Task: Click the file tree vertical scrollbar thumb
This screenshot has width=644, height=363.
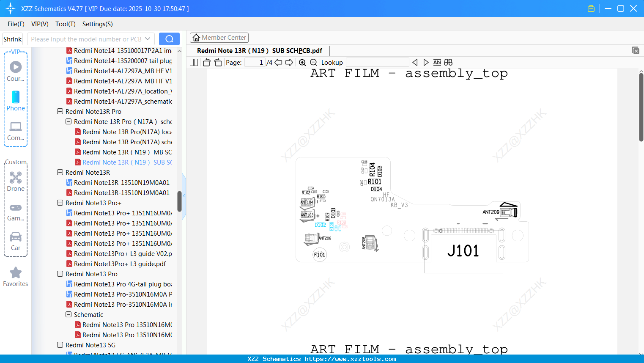Action: pyautogui.click(x=179, y=201)
